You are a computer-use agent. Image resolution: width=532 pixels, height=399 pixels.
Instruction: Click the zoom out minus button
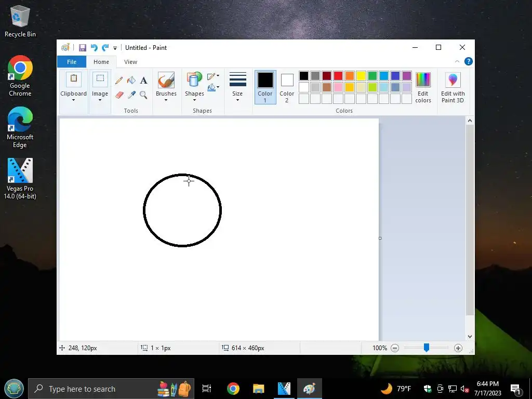pyautogui.click(x=395, y=348)
